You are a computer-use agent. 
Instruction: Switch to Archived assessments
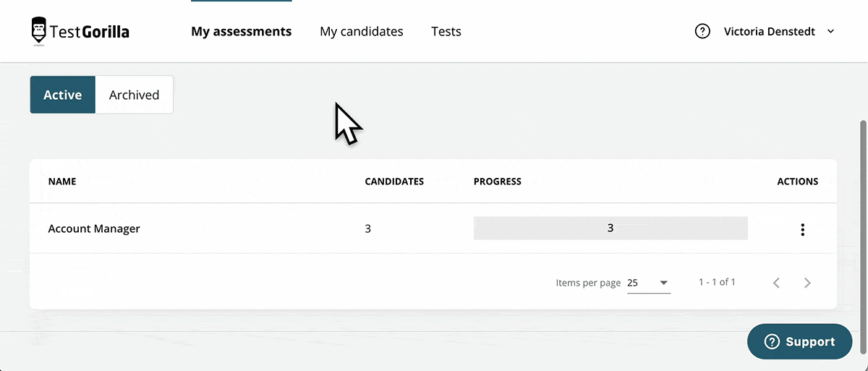[x=134, y=95]
